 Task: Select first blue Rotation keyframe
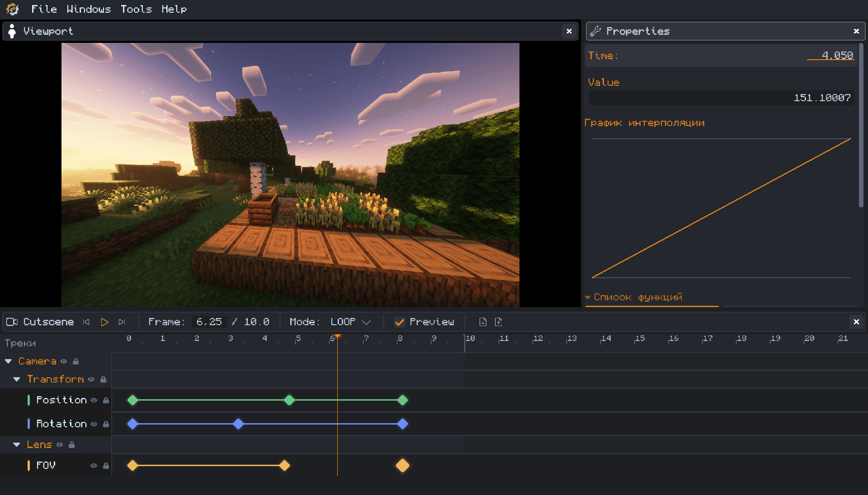point(132,424)
